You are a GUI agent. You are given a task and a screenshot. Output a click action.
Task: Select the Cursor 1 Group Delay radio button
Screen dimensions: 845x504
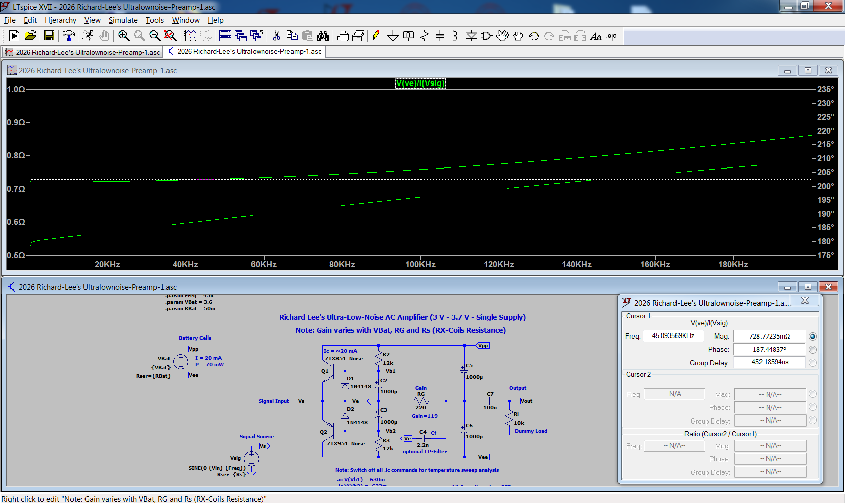pos(813,363)
